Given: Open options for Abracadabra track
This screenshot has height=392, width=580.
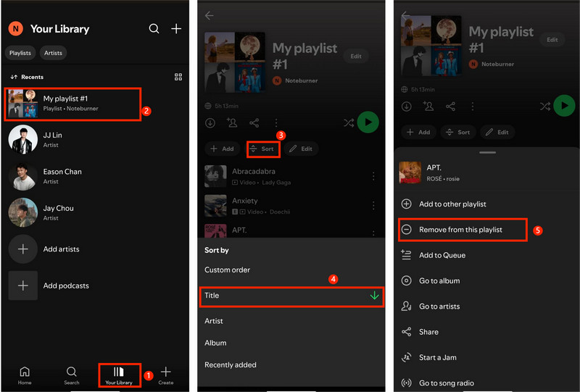Looking at the screenshot, I should pyautogui.click(x=373, y=176).
